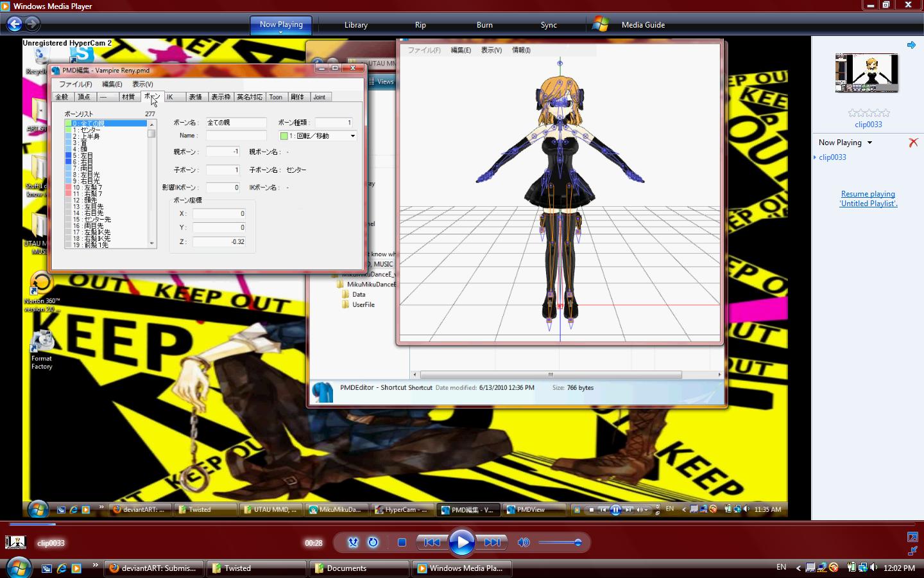Open the Norton 360 desktop icon in the video
This screenshot has width=924, height=578.
(42, 292)
